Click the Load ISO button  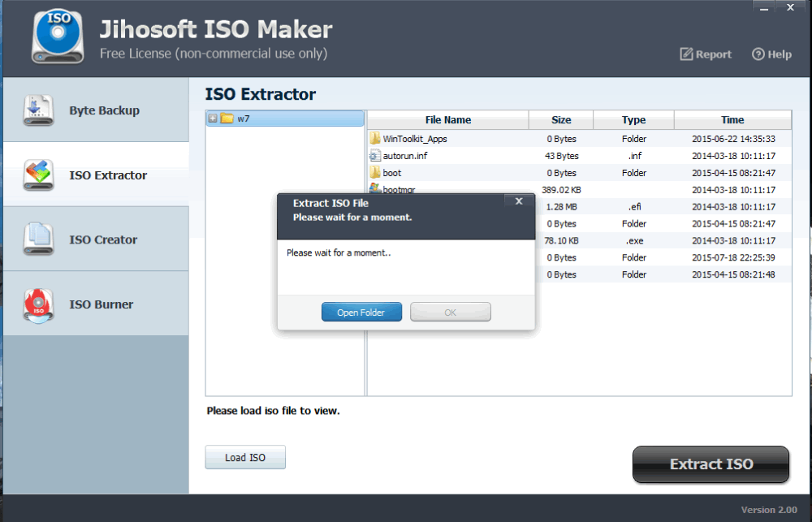(245, 457)
